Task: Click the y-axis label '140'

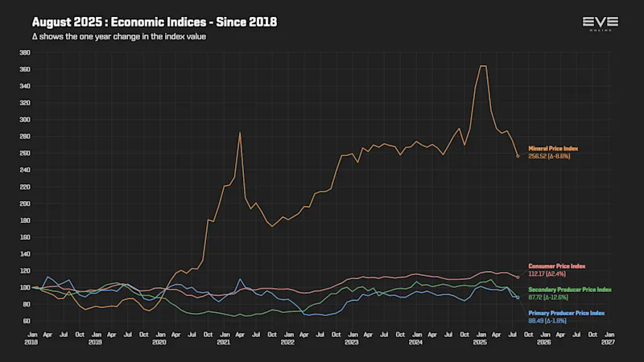Action: [x=25, y=254]
